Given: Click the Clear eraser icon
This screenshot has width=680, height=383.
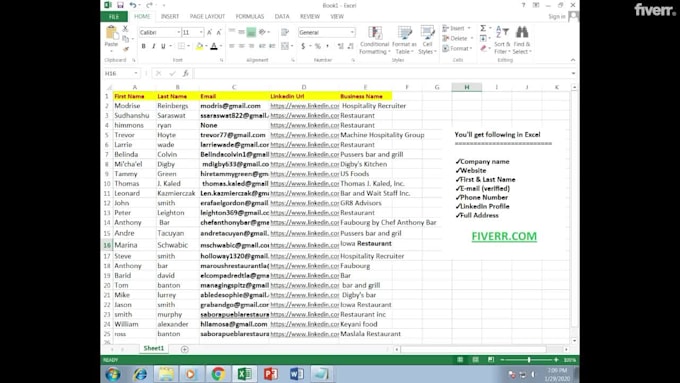Looking at the screenshot, I should tap(483, 49).
